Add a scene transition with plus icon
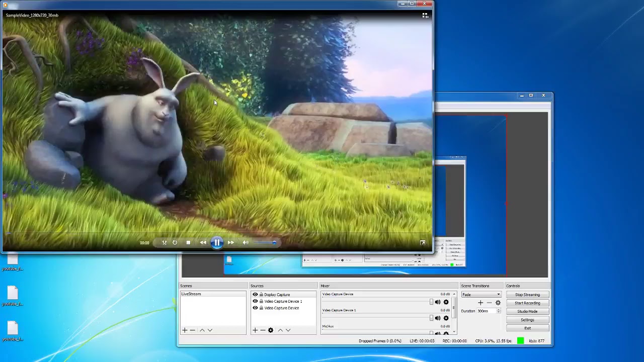This screenshot has width=644, height=362. pyautogui.click(x=480, y=303)
